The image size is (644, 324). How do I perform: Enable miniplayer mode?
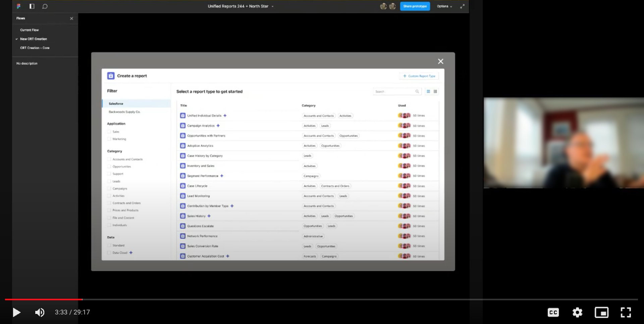(x=601, y=312)
